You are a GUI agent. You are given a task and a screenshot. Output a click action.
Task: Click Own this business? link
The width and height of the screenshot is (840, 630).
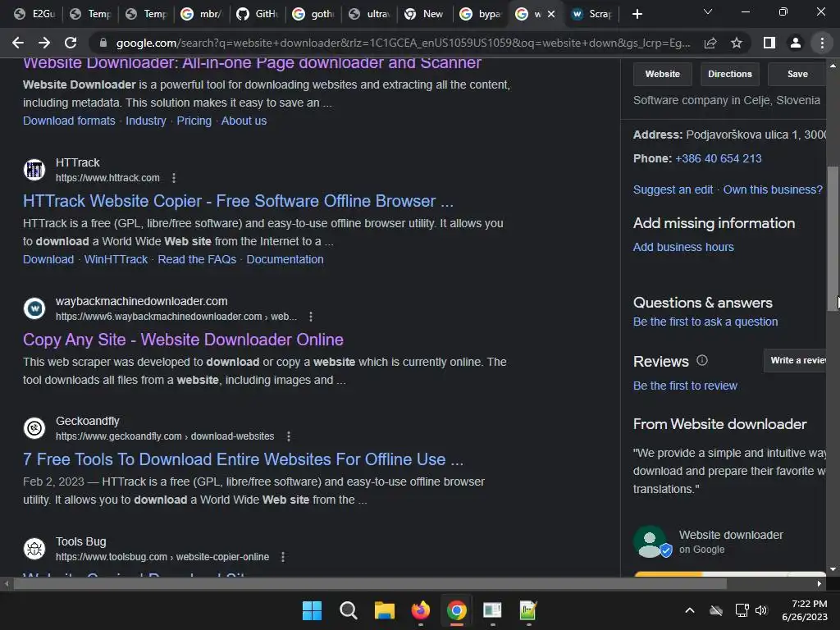point(773,189)
